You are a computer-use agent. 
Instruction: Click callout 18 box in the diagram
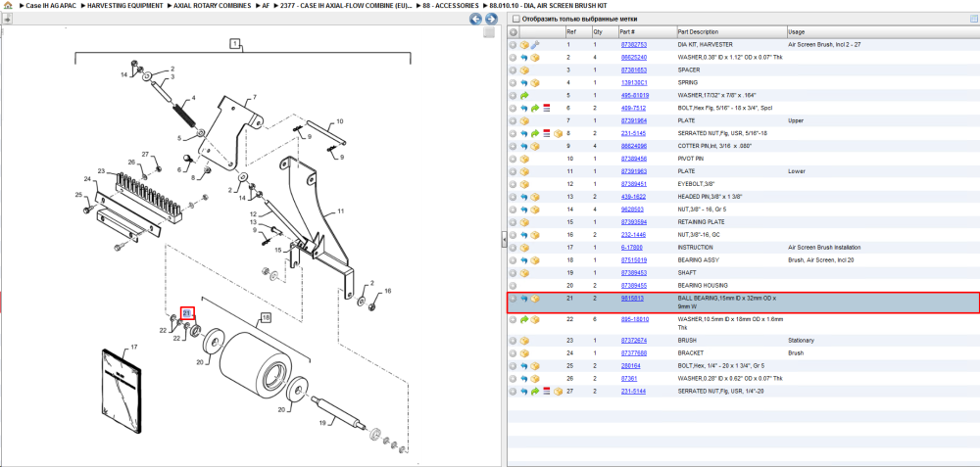tap(265, 318)
